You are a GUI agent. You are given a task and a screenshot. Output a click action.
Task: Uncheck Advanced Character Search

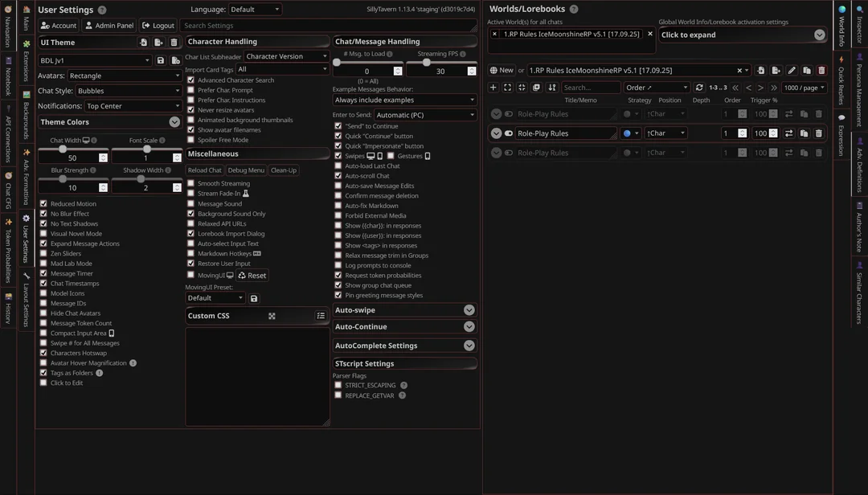click(191, 80)
